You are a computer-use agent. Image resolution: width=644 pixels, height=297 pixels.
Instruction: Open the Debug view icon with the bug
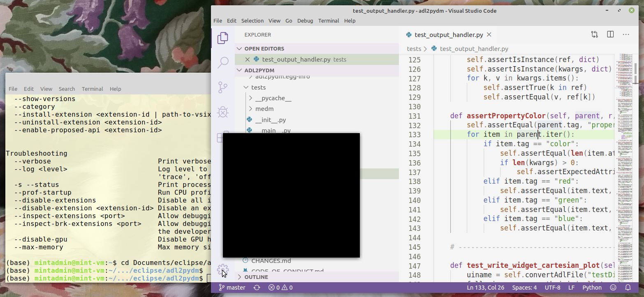click(222, 112)
